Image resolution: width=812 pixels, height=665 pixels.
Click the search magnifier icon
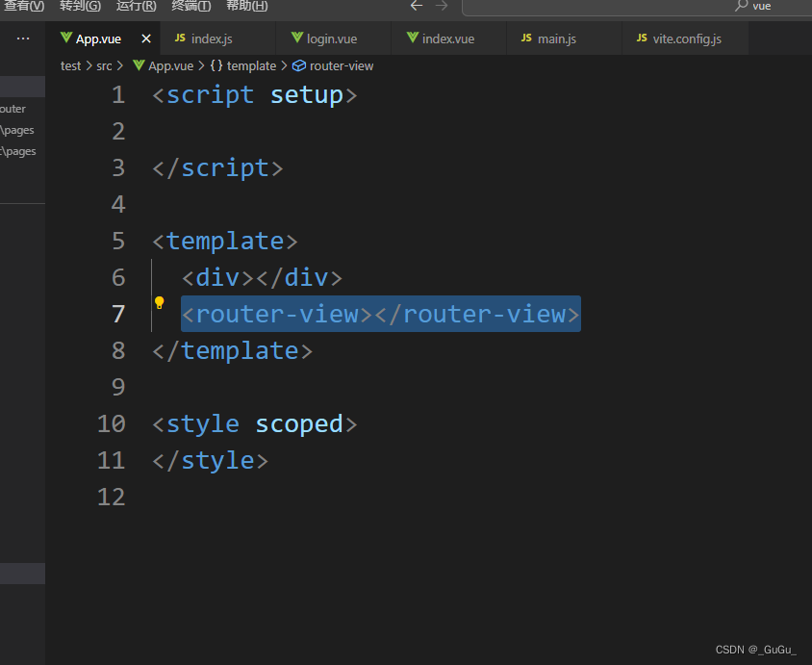[741, 6]
